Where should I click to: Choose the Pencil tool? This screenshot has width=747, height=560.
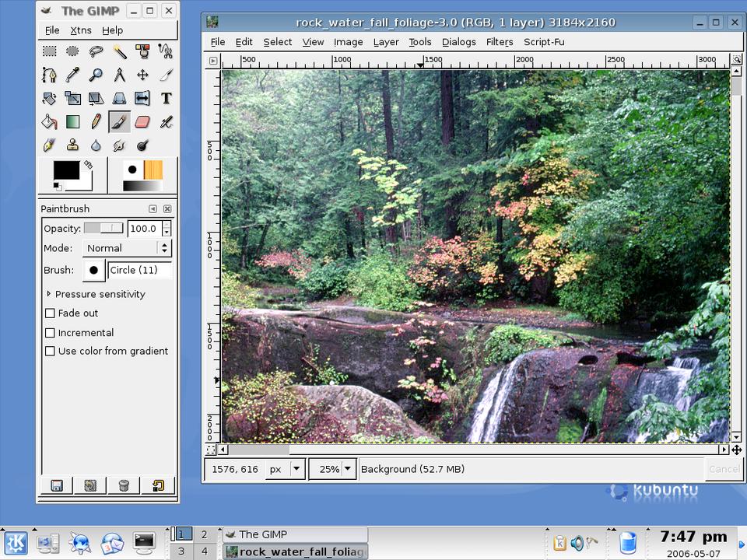click(x=96, y=121)
